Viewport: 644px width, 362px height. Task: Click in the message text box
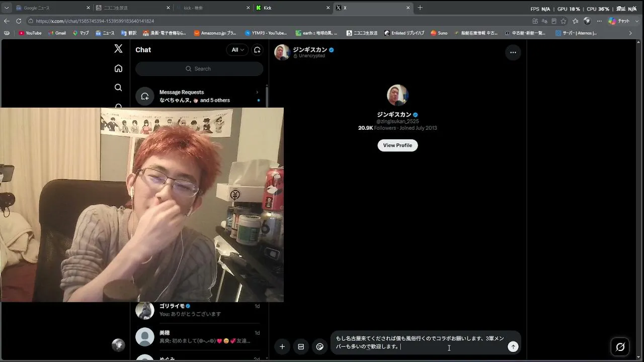click(420, 342)
